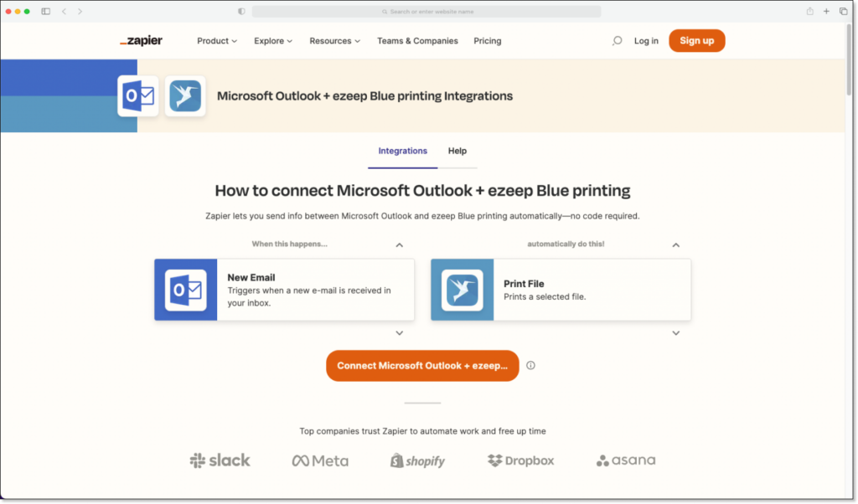The image size is (858, 504).
Task: Select the Print File action card
Action: (x=561, y=290)
